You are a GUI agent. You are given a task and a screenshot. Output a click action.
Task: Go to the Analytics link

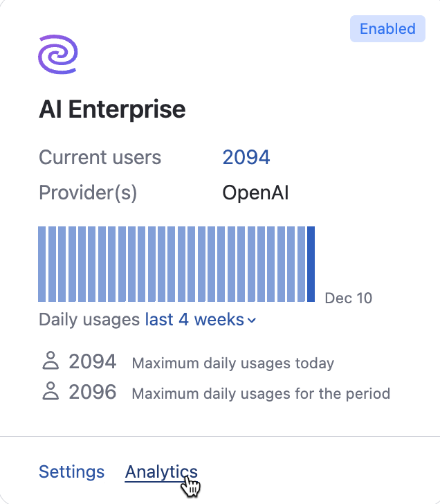click(161, 472)
